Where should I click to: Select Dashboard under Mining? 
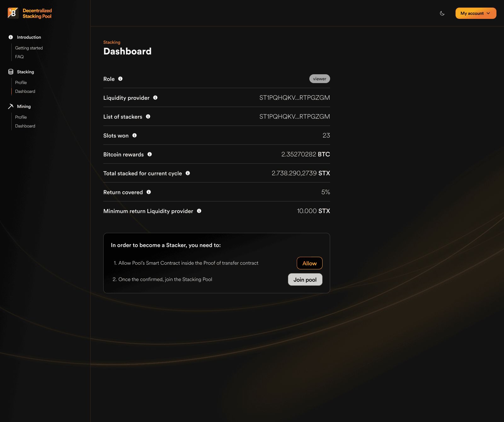point(25,126)
